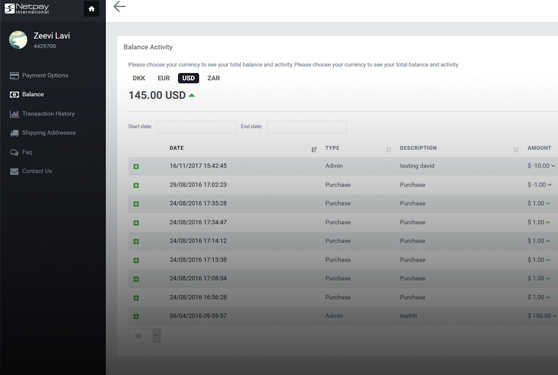This screenshot has height=375, width=558.
Task: Click the DESCRIPTION column header
Action: 418,148
